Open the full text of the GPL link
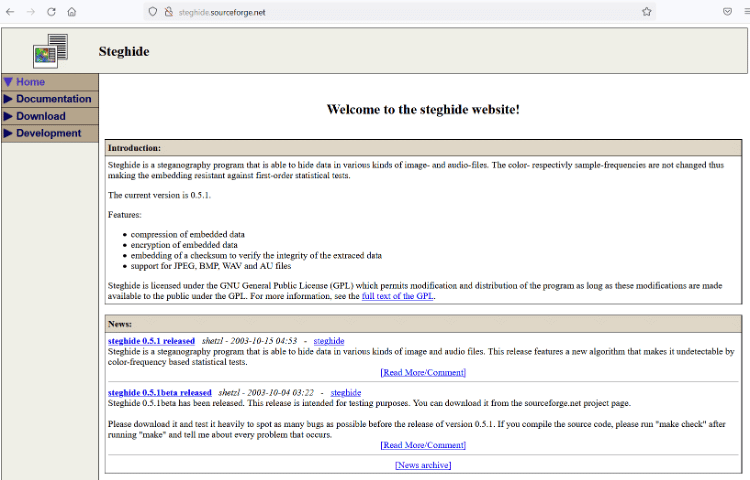 (397, 296)
